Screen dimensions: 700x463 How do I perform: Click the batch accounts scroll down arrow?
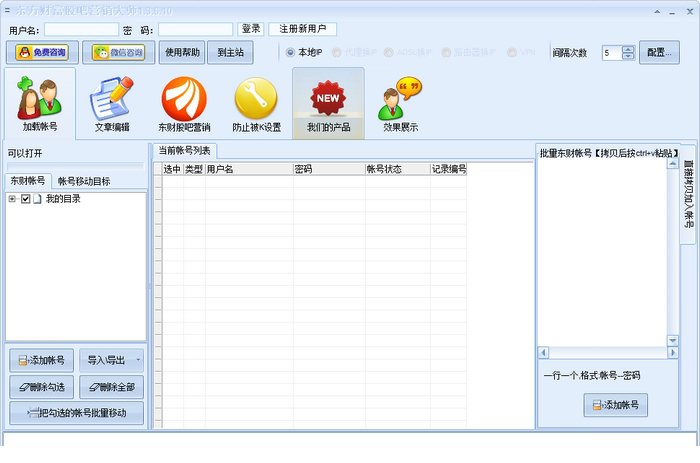(x=673, y=341)
